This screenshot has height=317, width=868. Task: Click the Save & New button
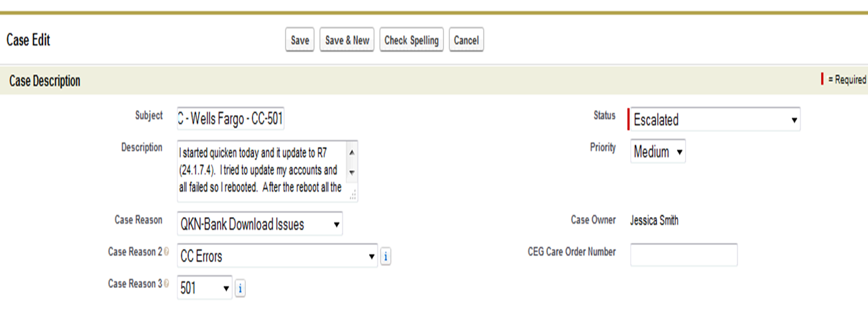click(x=347, y=40)
